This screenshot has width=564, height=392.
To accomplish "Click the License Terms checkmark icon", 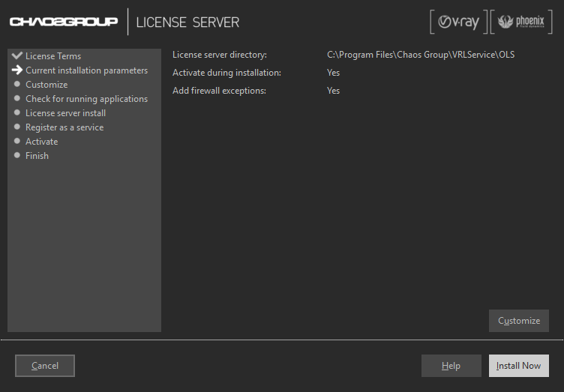I will pyautogui.click(x=17, y=55).
